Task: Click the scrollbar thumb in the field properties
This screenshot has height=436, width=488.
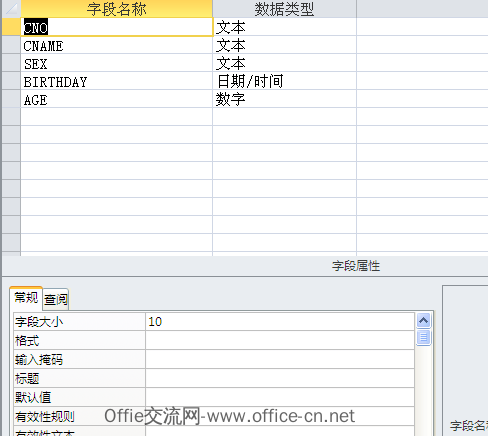Action: pos(423,338)
